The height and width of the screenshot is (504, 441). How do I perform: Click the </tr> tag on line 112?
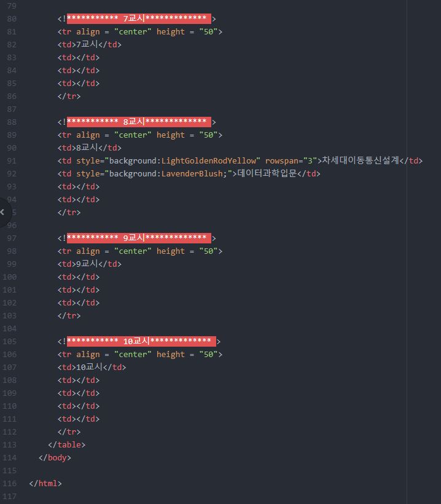tap(69, 431)
